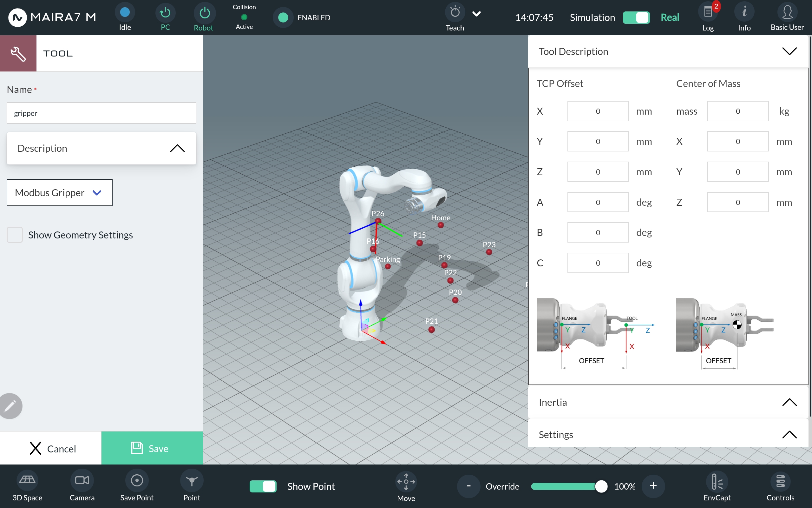Open the Point menu icon
This screenshot has height=508, width=812.
pyautogui.click(x=192, y=480)
